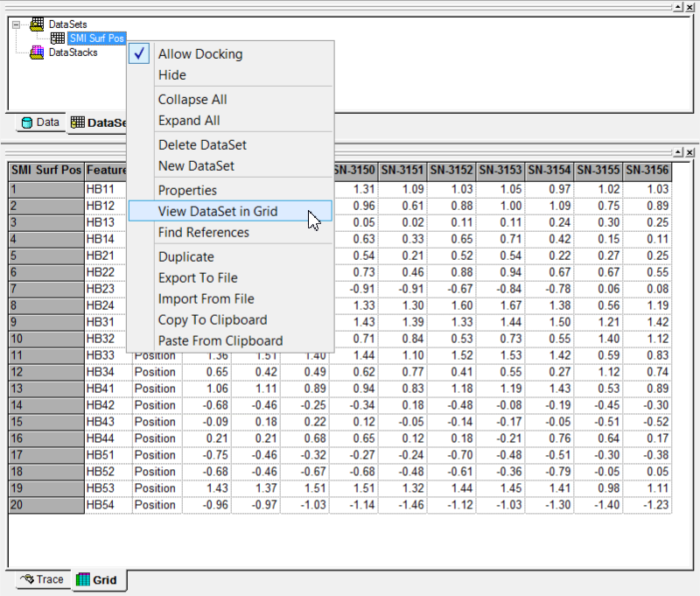Click the SN-3154 column header

pyautogui.click(x=549, y=170)
